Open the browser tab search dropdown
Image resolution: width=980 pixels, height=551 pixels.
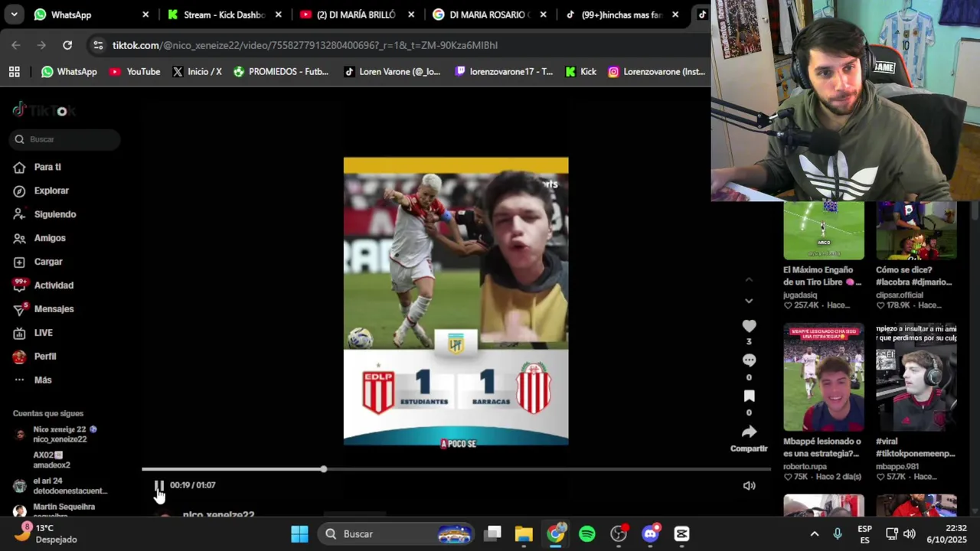(14, 15)
